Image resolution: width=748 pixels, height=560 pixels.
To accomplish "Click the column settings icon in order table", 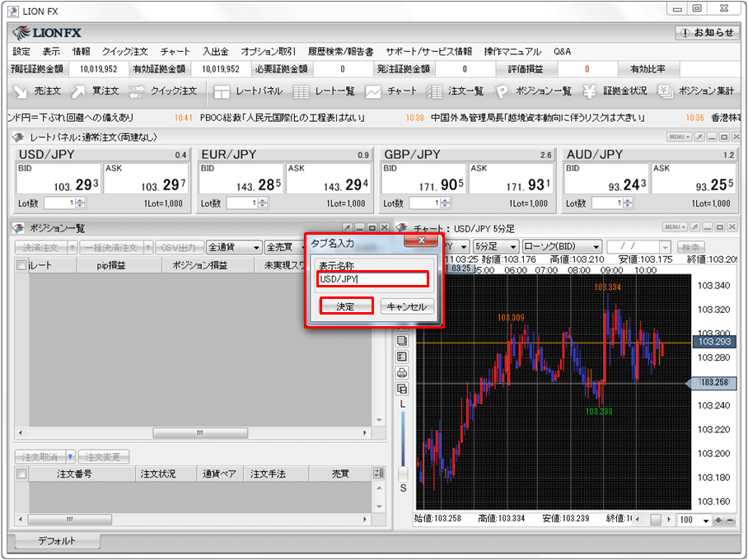I will tap(379, 474).
